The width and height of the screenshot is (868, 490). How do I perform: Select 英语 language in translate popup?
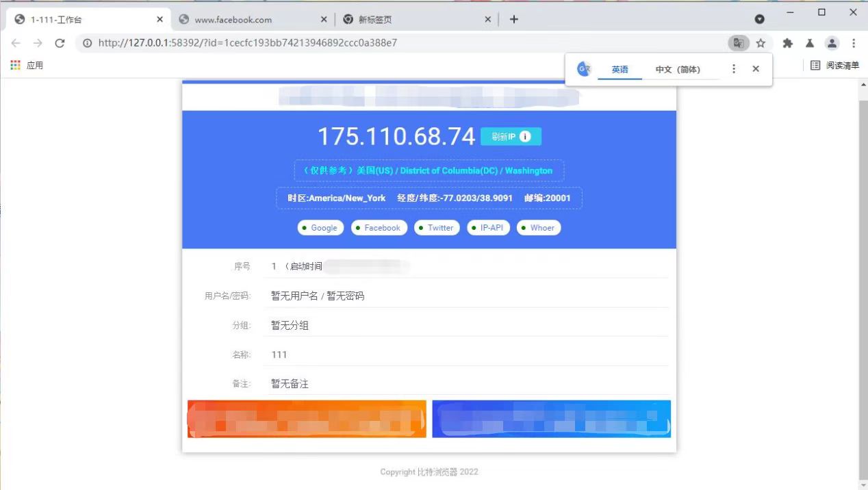pyautogui.click(x=620, y=70)
